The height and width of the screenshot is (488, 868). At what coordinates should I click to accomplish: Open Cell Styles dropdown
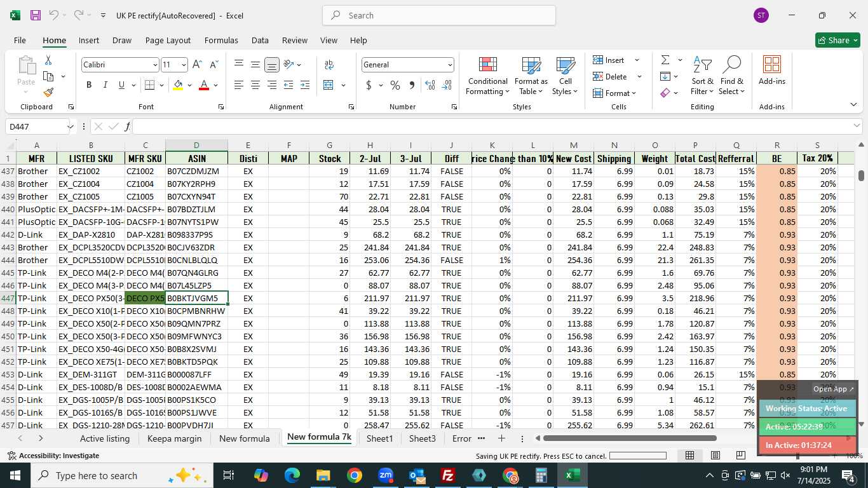point(566,76)
